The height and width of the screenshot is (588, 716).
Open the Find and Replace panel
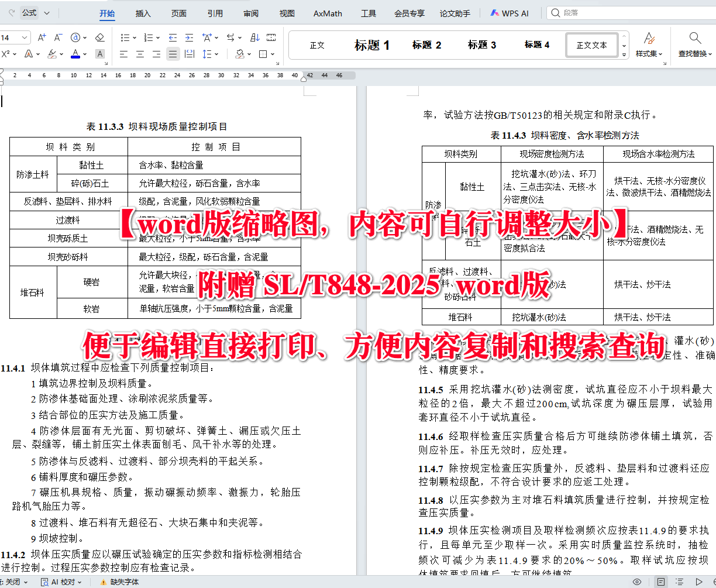[695, 44]
